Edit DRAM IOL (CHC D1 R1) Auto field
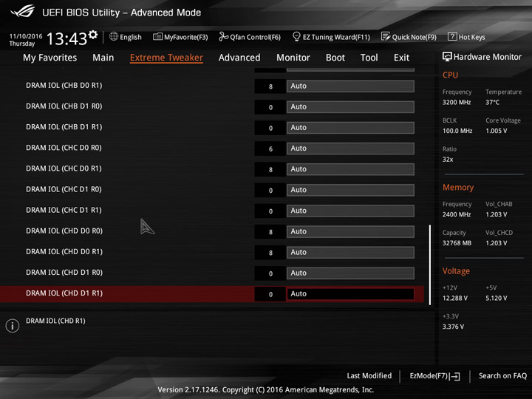The image size is (532, 399). (350, 211)
